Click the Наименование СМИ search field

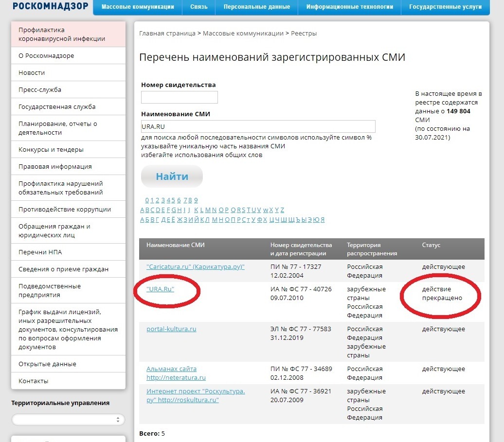tap(258, 126)
